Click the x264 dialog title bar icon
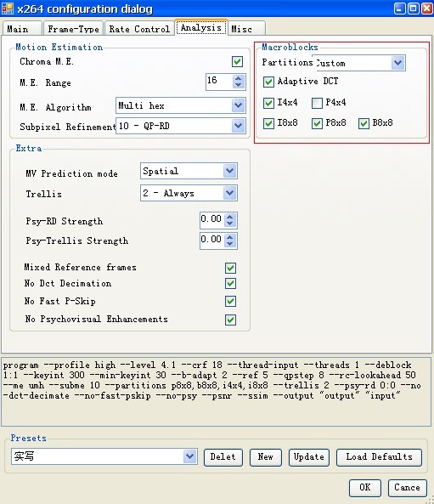The height and width of the screenshot is (504, 434). [8, 8]
